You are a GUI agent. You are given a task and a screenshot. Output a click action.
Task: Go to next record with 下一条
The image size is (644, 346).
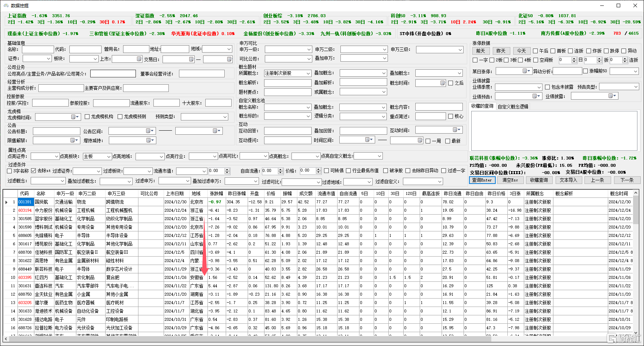pyautogui.click(x=627, y=180)
